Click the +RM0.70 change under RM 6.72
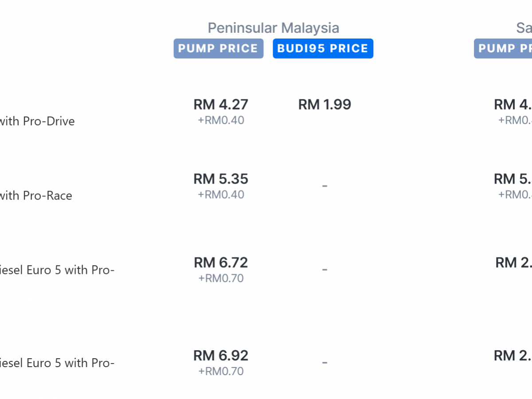The height and width of the screenshot is (399, 532). point(220,278)
